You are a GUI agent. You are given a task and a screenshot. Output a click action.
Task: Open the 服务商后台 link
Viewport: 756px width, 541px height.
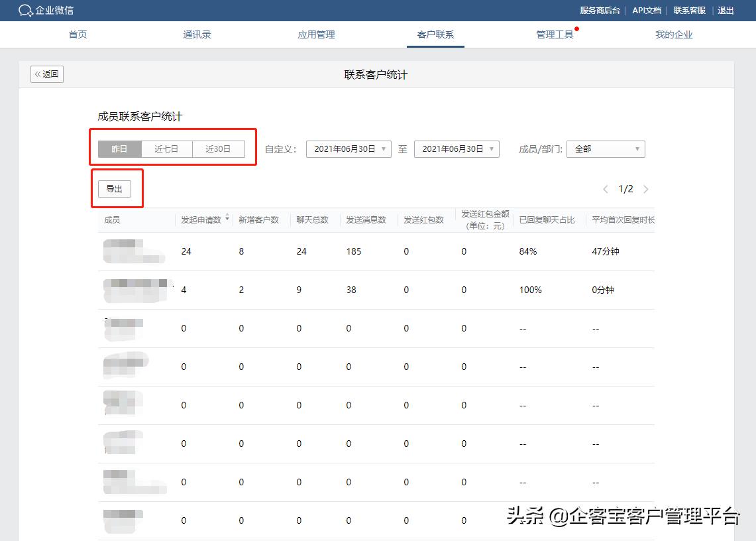pyautogui.click(x=600, y=11)
